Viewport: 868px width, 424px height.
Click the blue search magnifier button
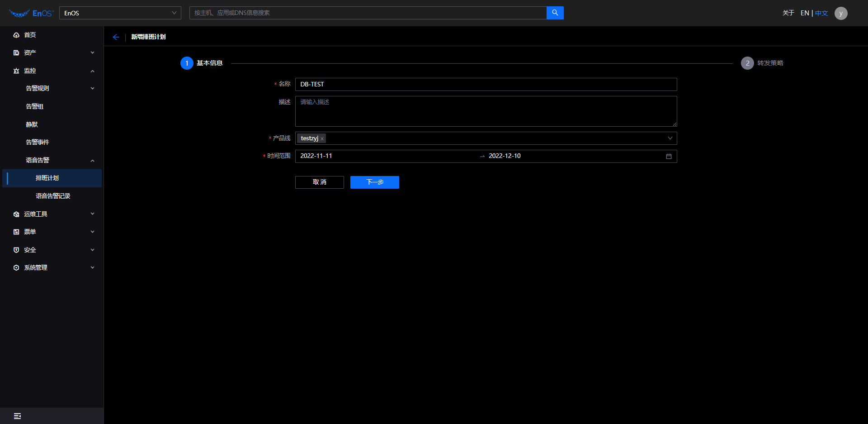point(555,13)
